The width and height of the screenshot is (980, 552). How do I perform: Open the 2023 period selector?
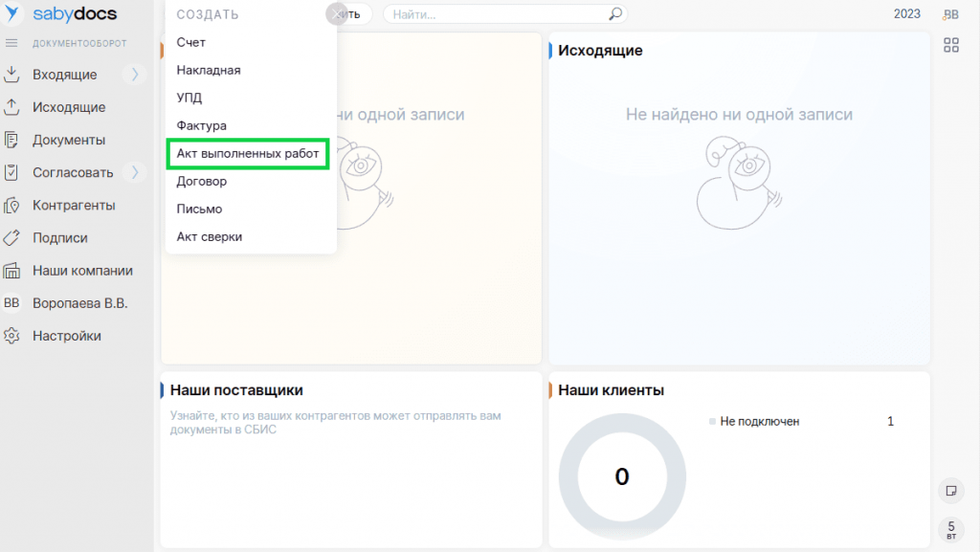(x=906, y=14)
